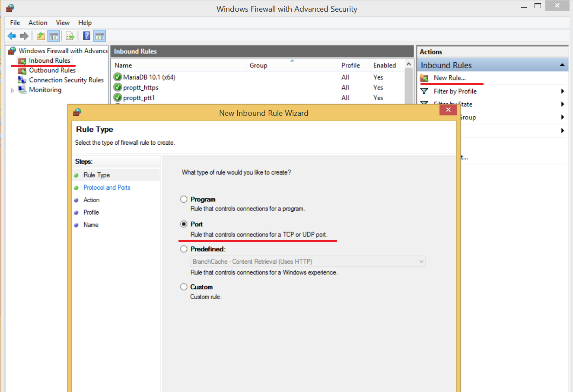573x392 pixels.
Task: Choose the Predefined rule type option
Action: 184,249
